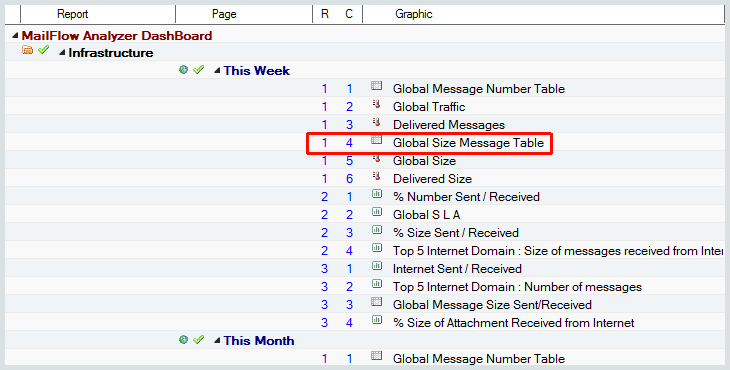The width and height of the screenshot is (730, 370).
Task: Click chart icon for % Size Sent / Received
Action: coord(377,230)
